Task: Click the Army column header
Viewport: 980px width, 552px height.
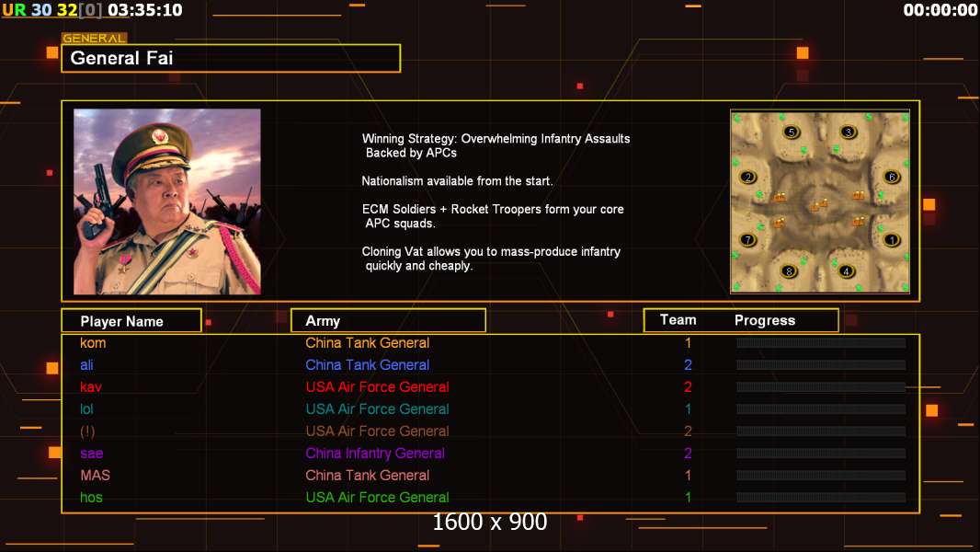Action: click(x=388, y=321)
